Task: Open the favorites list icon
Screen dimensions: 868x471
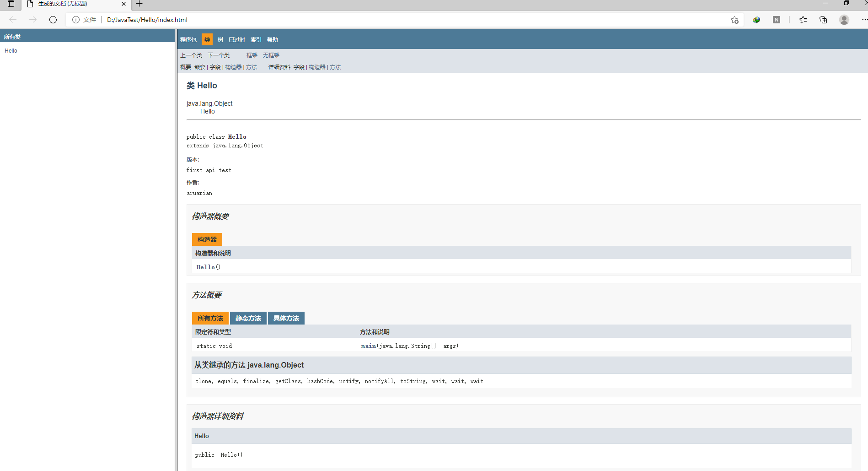Action: point(803,20)
